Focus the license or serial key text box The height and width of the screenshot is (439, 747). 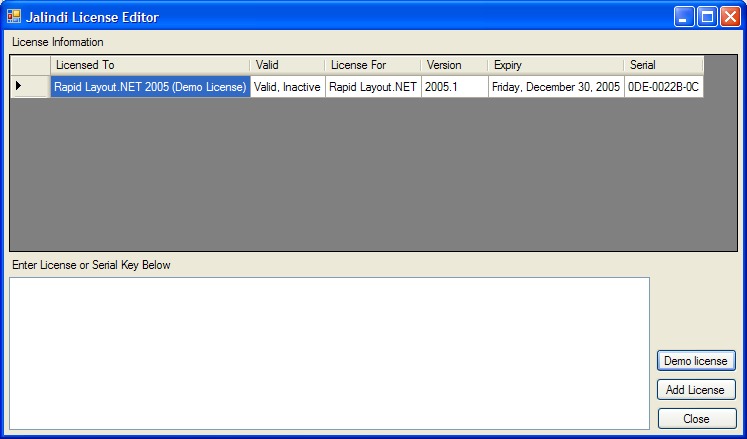click(x=329, y=354)
